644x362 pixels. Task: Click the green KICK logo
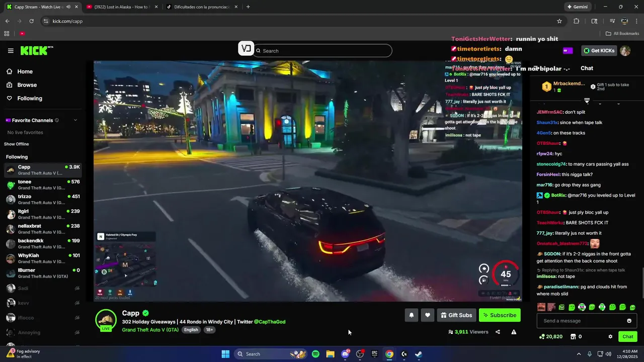pos(36,51)
